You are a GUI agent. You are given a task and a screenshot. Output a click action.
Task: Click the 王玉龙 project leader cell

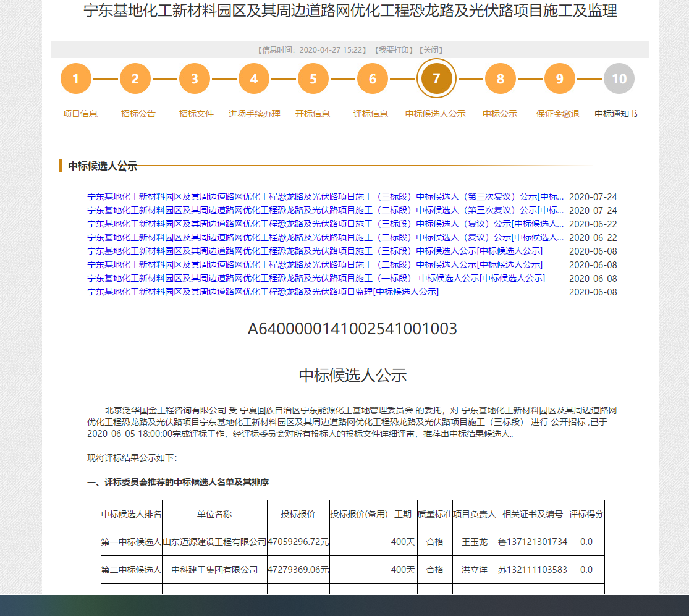click(x=475, y=542)
